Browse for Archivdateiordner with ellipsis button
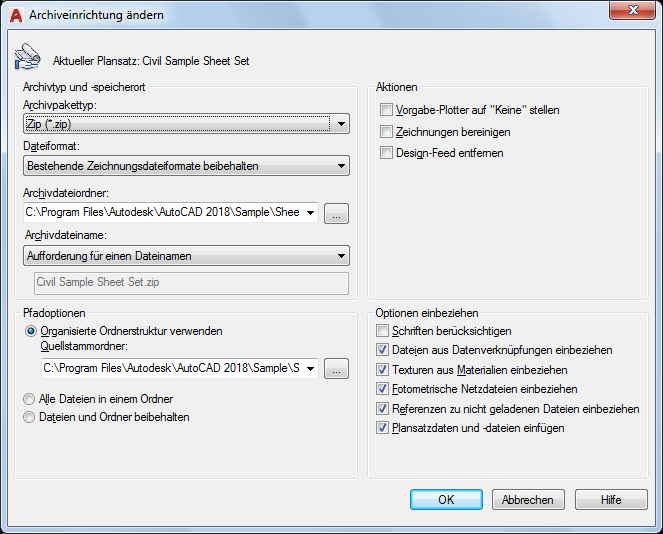663x534 pixels. coord(337,214)
